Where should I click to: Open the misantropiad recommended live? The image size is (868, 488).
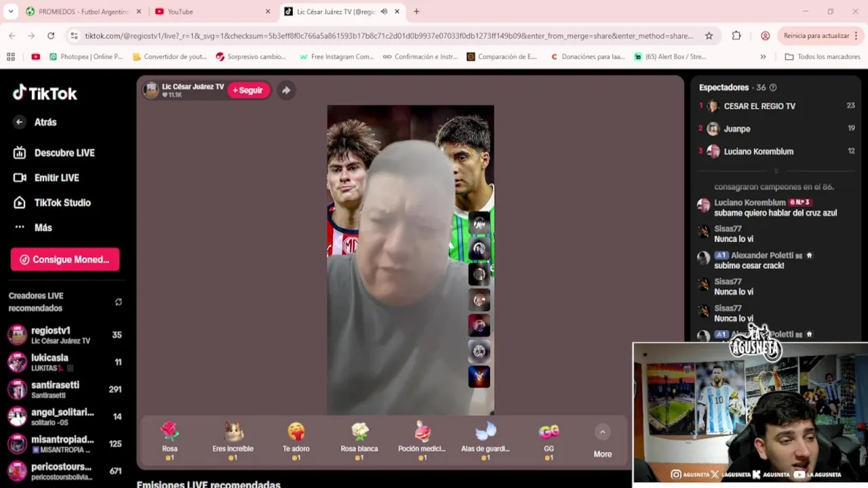point(65,443)
